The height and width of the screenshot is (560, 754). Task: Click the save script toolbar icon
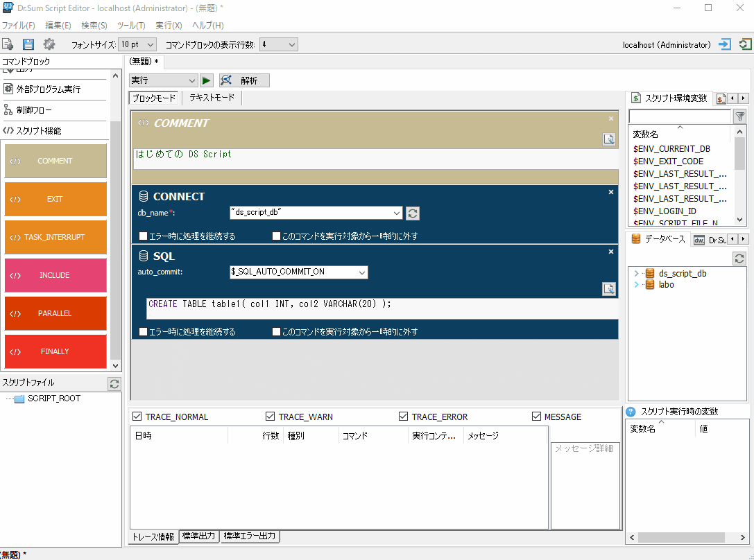[28, 44]
